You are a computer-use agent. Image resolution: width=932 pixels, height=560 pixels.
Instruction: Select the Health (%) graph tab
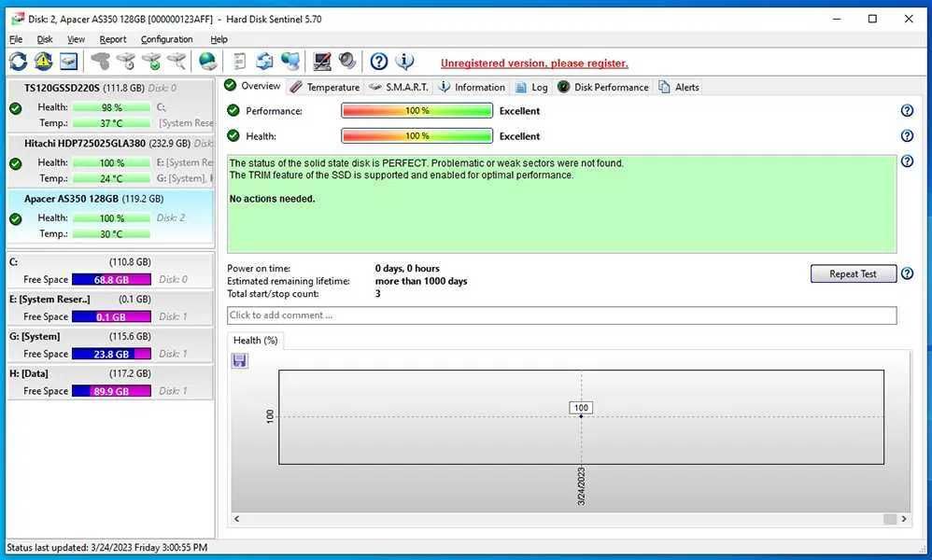pos(256,341)
